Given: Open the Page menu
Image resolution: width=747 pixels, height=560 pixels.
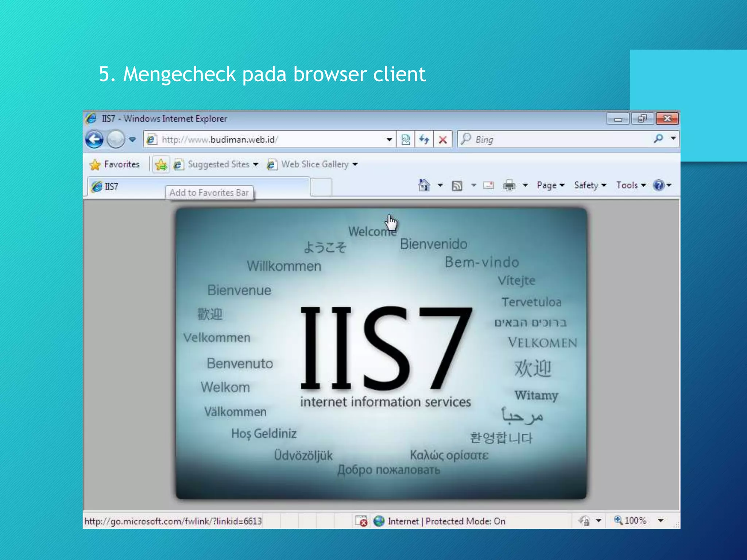Looking at the screenshot, I should coord(550,185).
